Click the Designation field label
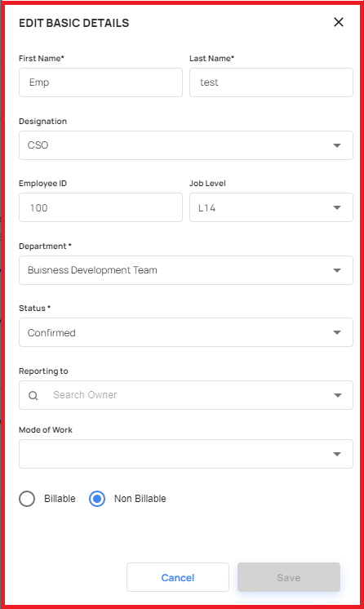This screenshot has height=609, width=364. (42, 121)
